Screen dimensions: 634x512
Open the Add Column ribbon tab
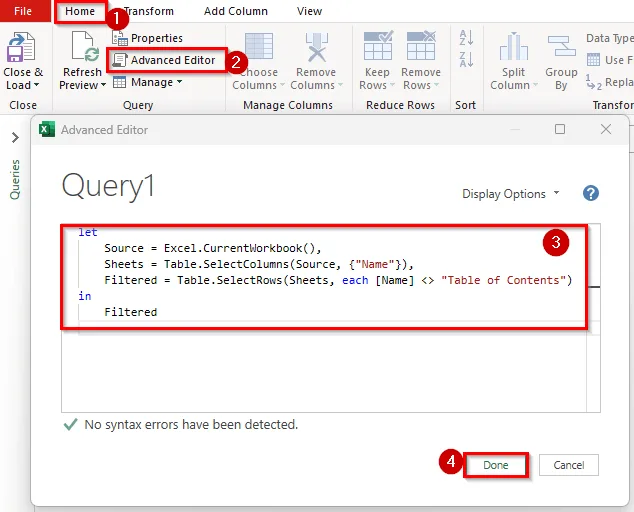pyautogui.click(x=235, y=11)
